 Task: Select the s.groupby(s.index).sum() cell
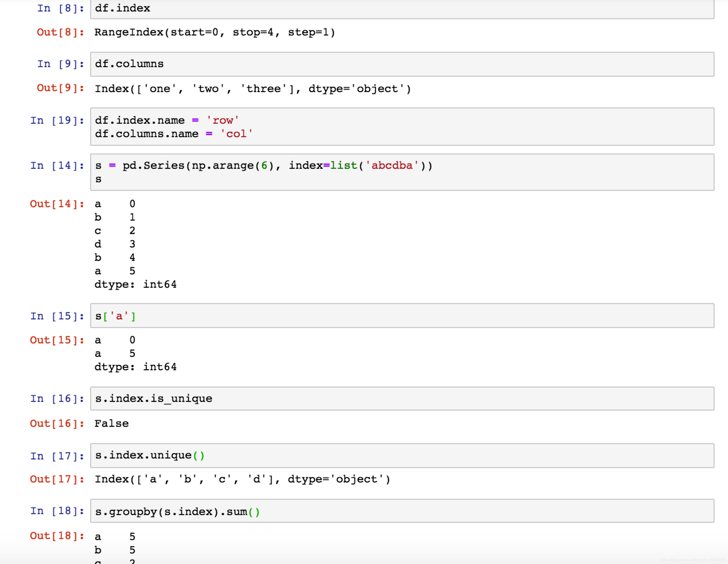coord(402,511)
